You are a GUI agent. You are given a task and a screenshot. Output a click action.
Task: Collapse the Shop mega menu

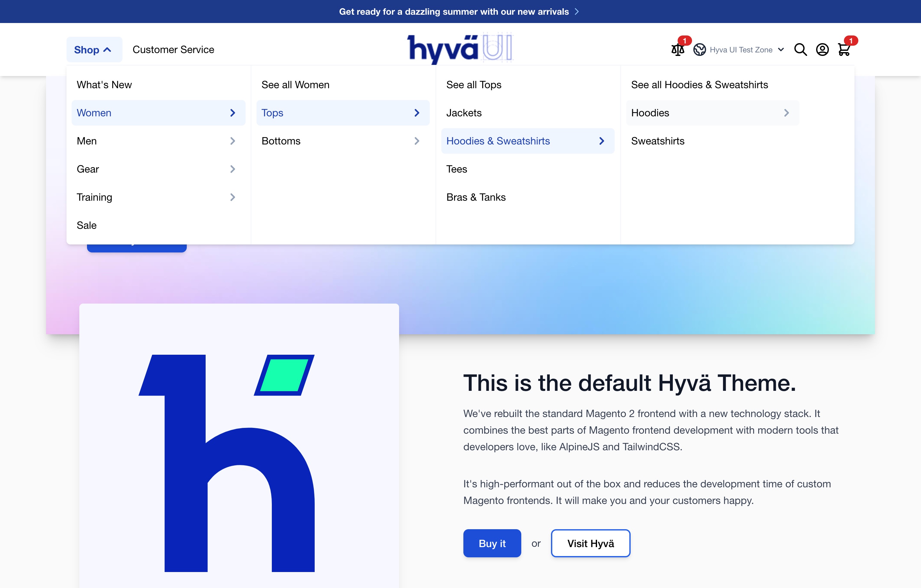[94, 50]
